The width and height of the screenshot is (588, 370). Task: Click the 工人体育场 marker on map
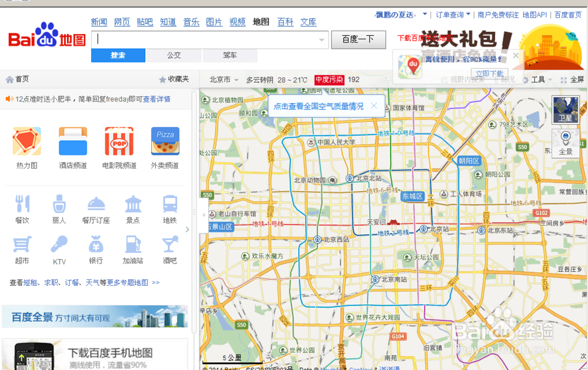443,194
